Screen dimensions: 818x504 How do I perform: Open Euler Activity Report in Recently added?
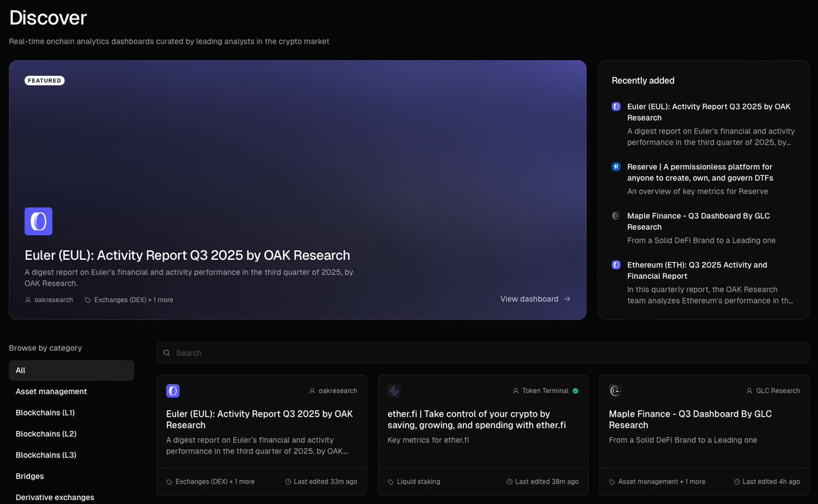(709, 112)
